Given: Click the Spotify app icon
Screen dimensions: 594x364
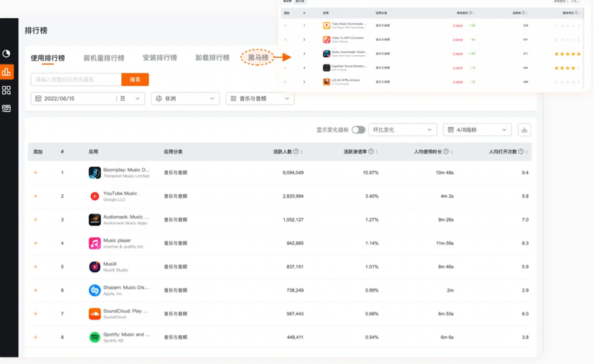Looking at the screenshot, I should [95, 337].
